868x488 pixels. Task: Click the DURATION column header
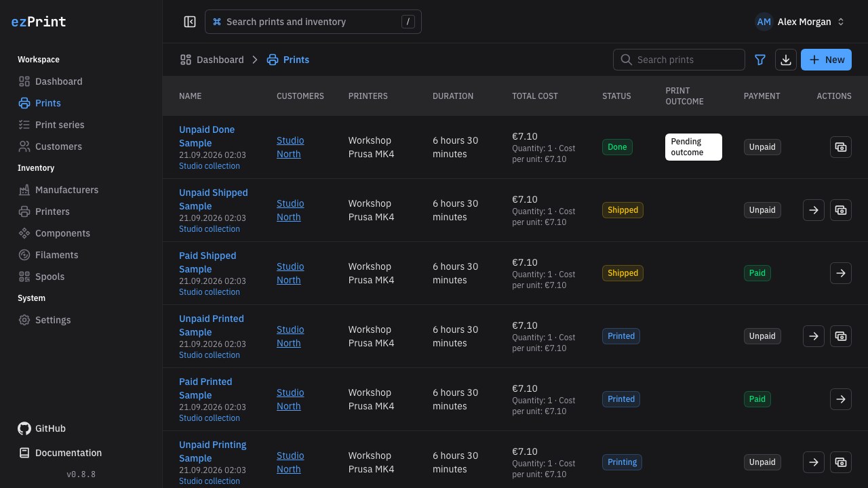[x=453, y=96]
